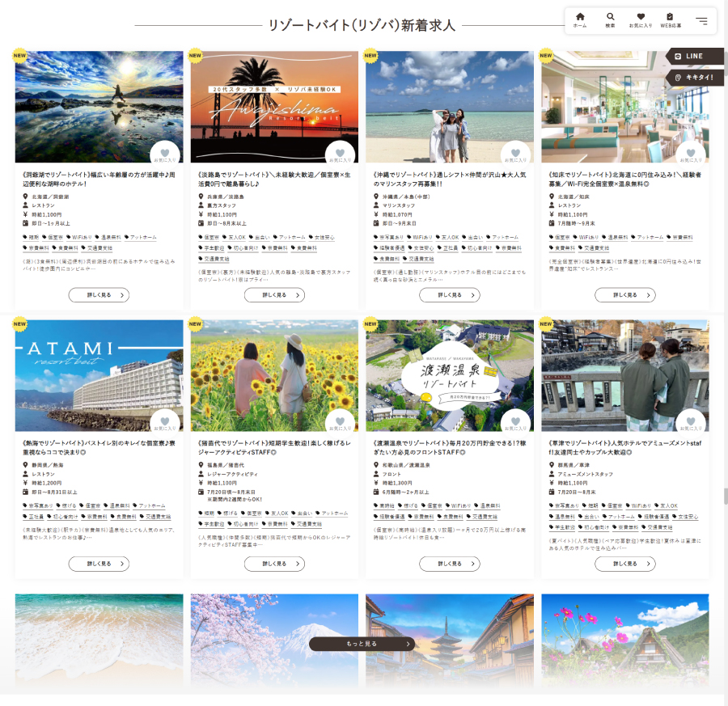728x706 pixels.
Task: Click the 時給1,200円 wage text
Action: point(46,483)
